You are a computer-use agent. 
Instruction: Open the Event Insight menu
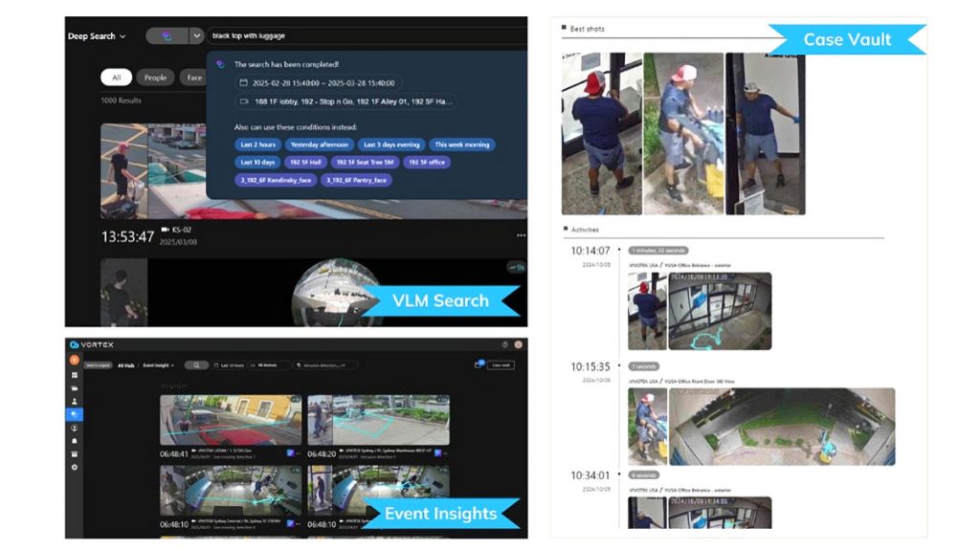(x=159, y=364)
